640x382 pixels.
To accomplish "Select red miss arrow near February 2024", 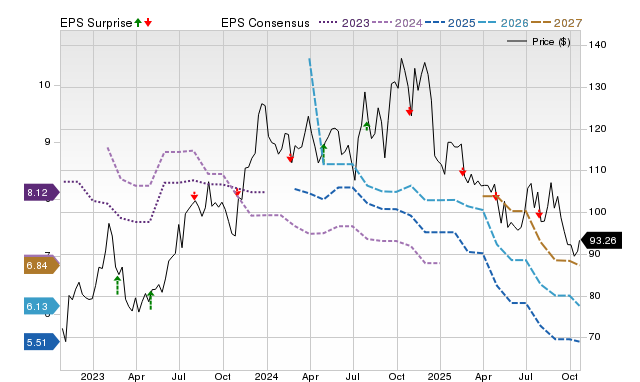I will click(x=290, y=158).
